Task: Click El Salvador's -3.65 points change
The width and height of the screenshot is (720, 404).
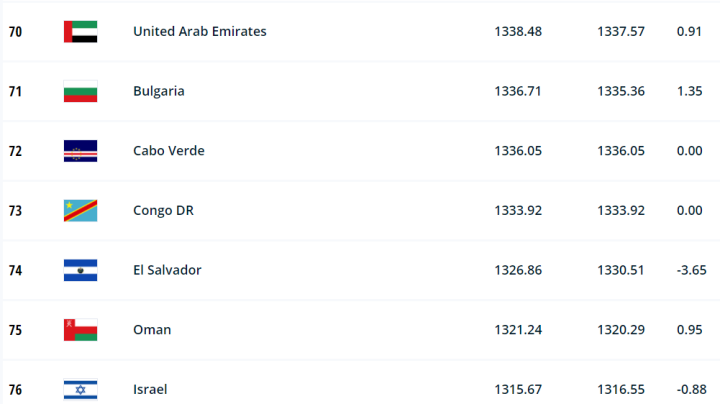Action: 691,270
